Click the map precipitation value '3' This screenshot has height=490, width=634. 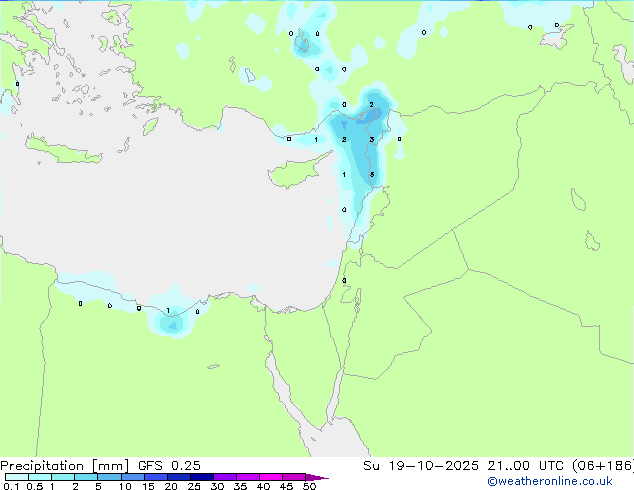(x=372, y=140)
